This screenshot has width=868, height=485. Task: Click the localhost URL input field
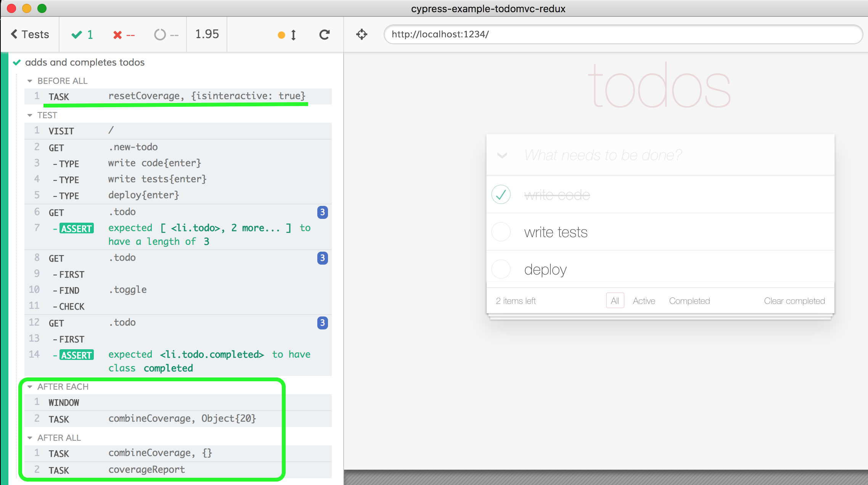[x=619, y=34]
